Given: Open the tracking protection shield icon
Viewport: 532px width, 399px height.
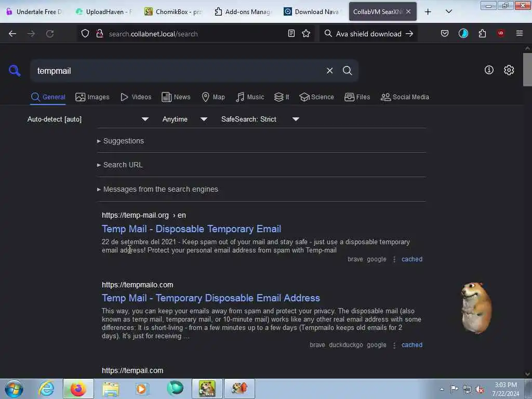Looking at the screenshot, I should click(x=85, y=33).
